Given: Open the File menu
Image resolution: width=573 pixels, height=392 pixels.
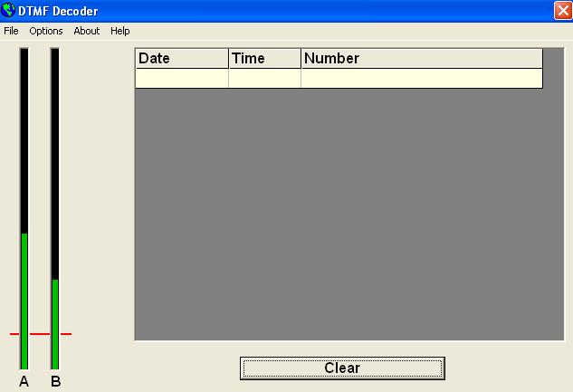Looking at the screenshot, I should pyautogui.click(x=11, y=31).
